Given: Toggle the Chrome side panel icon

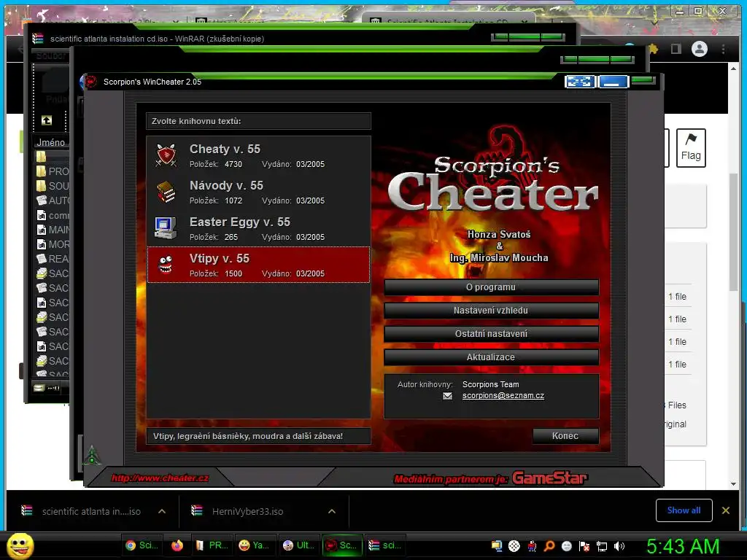Looking at the screenshot, I should click(676, 49).
